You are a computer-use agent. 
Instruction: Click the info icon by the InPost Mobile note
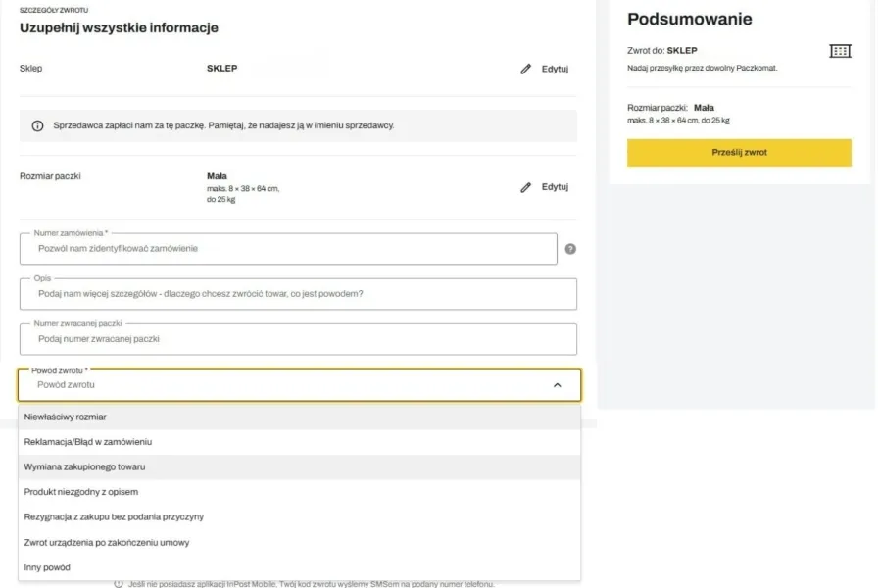point(119,584)
